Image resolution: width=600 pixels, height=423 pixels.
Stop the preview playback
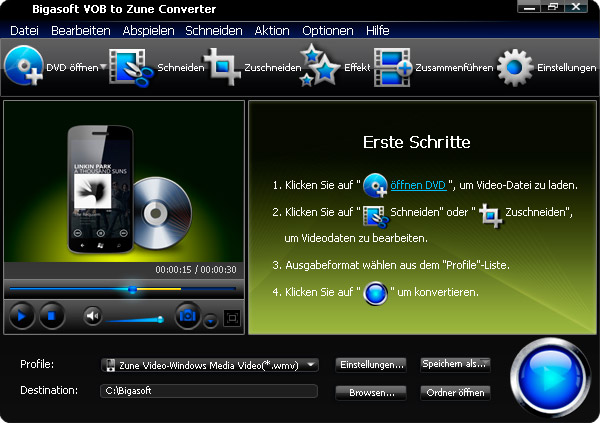(52, 316)
